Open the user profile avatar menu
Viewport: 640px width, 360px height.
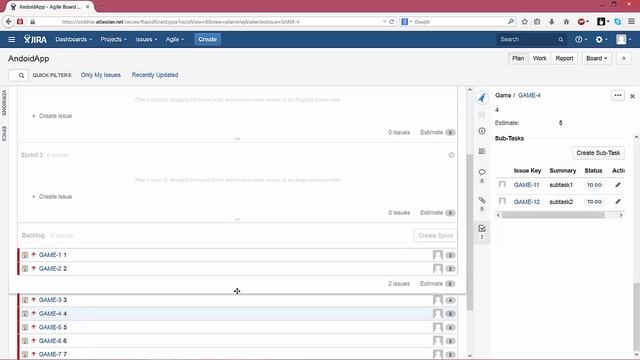pyautogui.click(x=624, y=40)
